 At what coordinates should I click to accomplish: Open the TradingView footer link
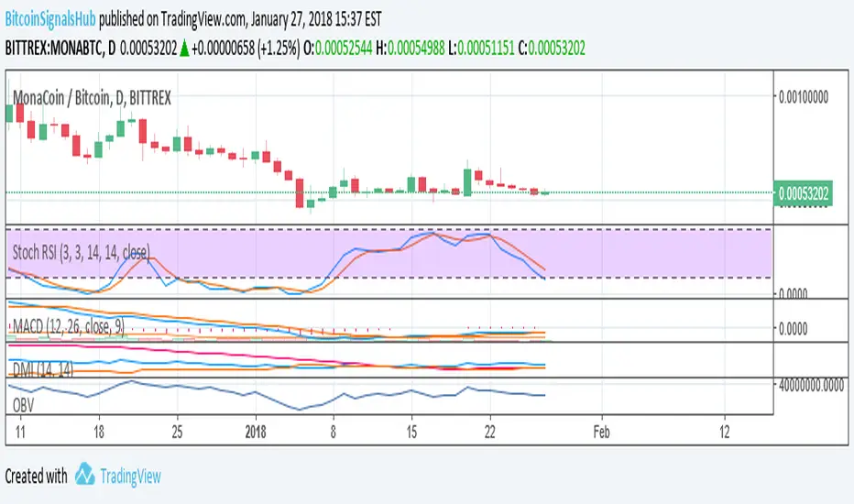pos(131,477)
